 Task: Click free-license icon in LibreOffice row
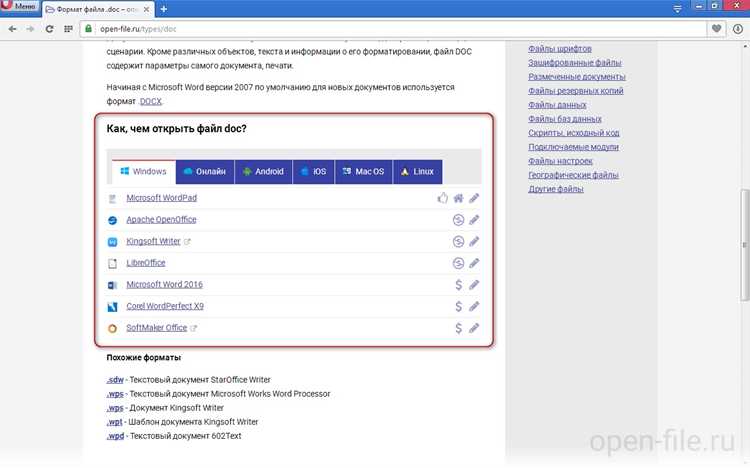coord(458,263)
